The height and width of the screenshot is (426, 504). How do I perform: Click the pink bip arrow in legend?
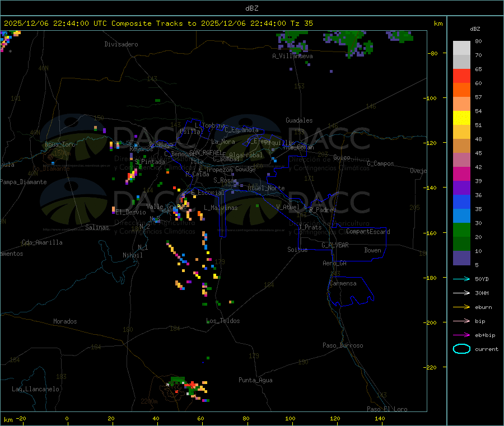[x=461, y=321]
